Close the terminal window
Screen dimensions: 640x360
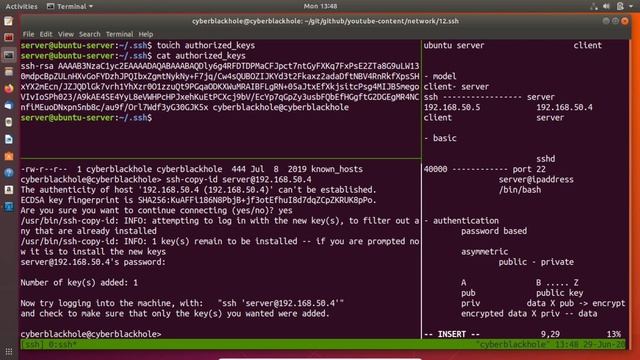click(624, 21)
